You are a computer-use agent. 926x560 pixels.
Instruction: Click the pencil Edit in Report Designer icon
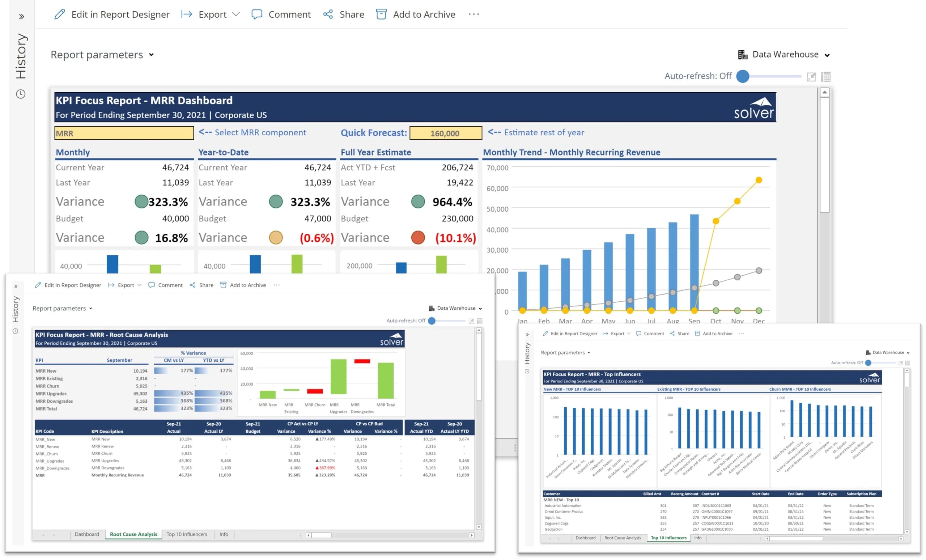(x=59, y=14)
